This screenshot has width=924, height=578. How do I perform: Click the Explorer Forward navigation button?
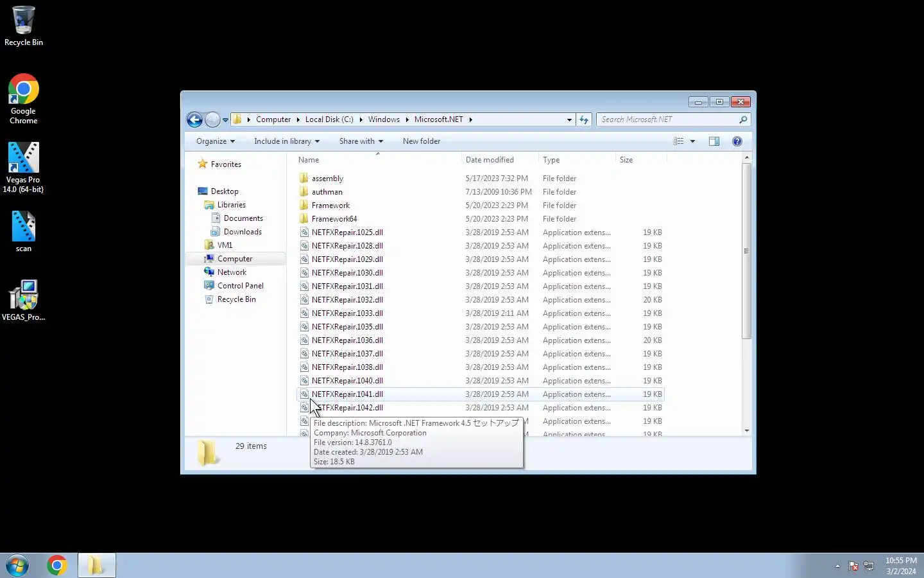tap(212, 119)
